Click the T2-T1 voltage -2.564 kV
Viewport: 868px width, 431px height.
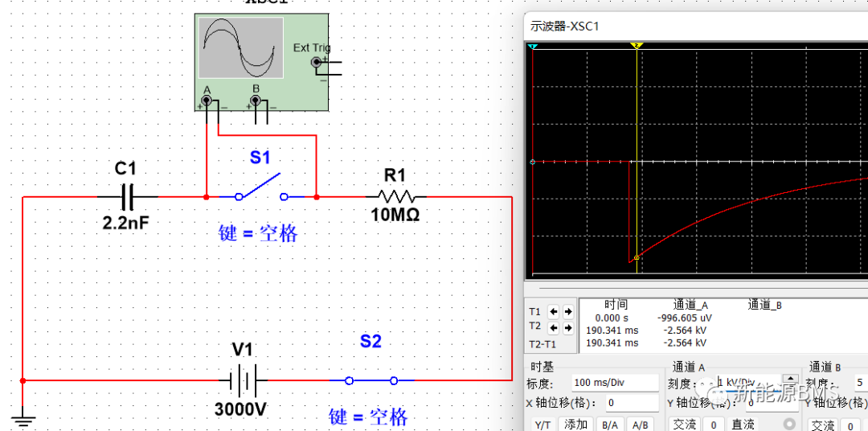point(686,343)
